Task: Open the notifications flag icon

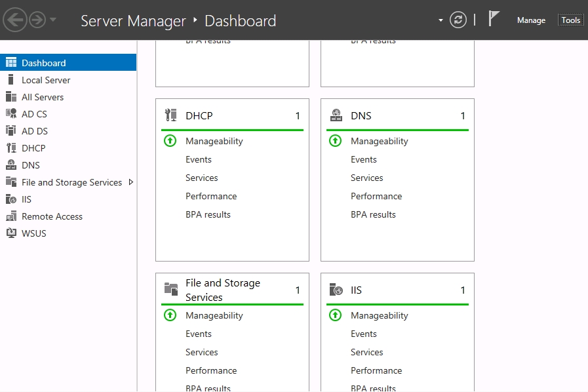Action: click(494, 20)
